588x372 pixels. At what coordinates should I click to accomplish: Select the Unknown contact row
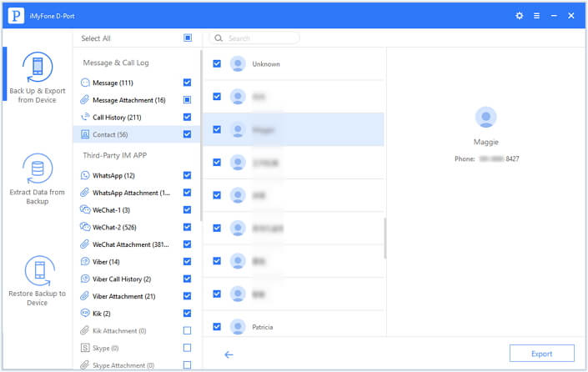(x=294, y=64)
